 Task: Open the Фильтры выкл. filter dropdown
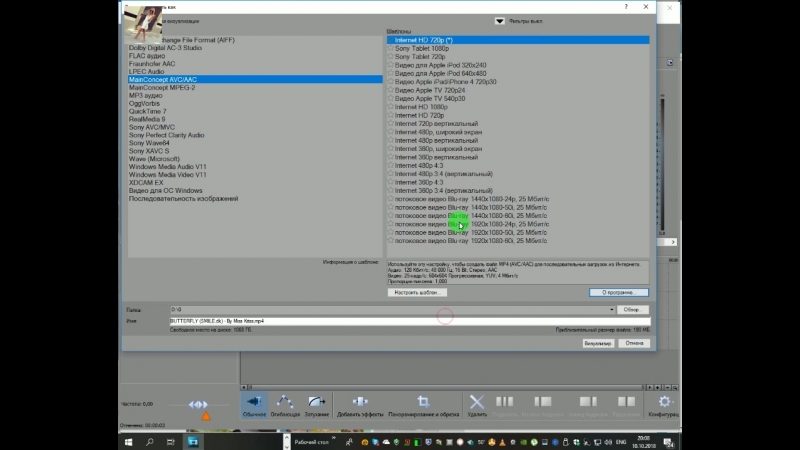pos(500,21)
